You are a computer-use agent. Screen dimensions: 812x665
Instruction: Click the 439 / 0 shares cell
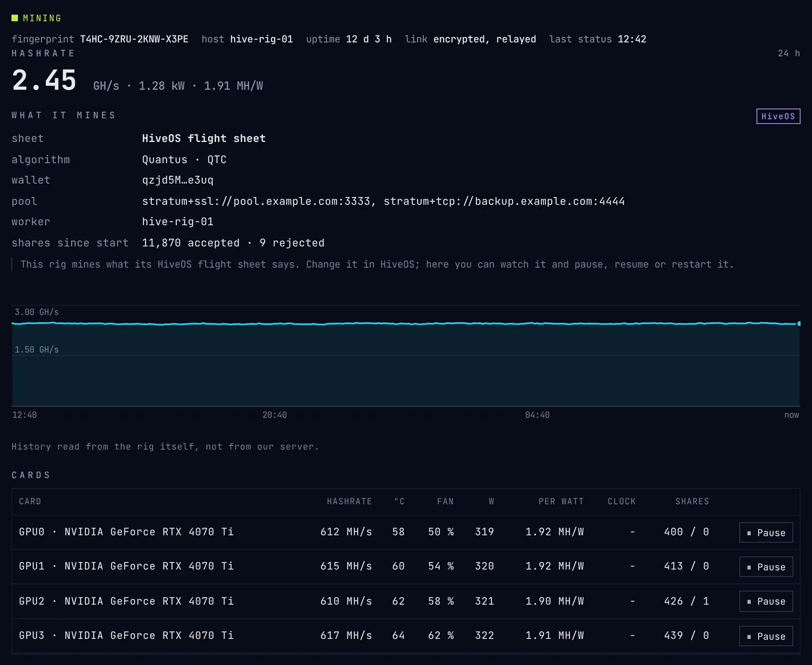[687, 635]
